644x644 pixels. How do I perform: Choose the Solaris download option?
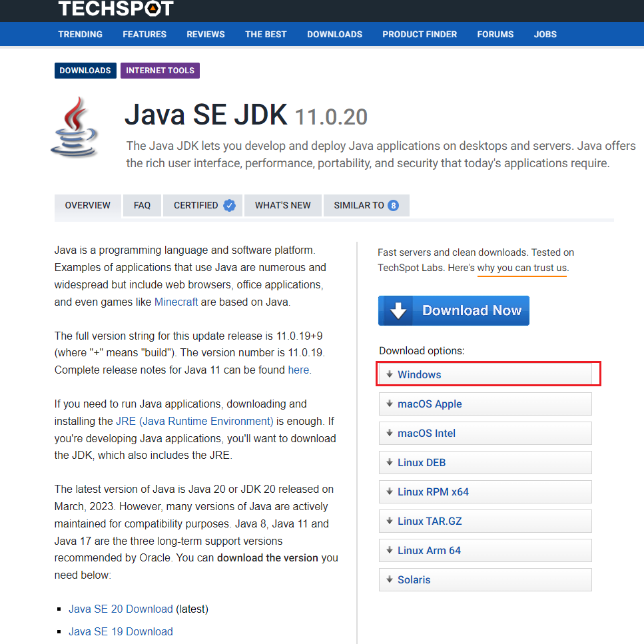point(485,579)
